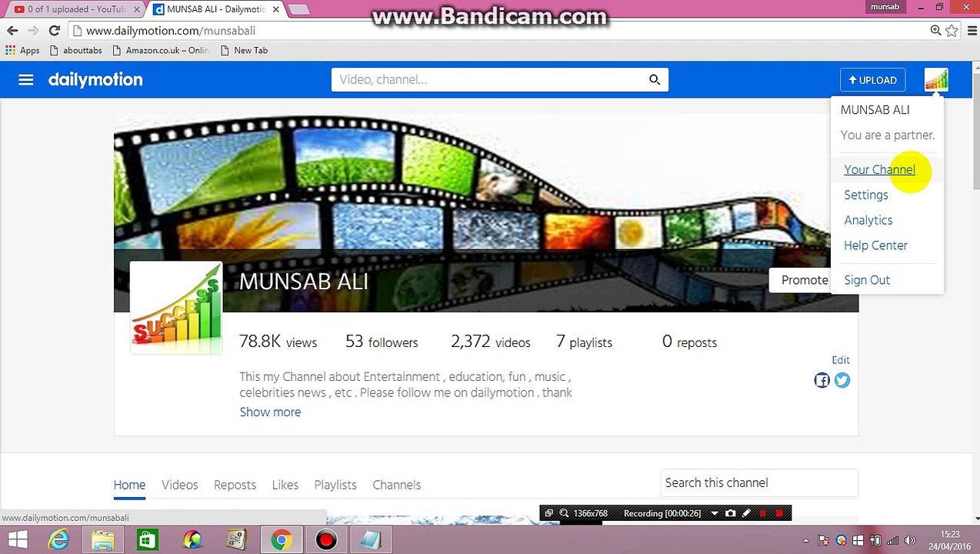The width and height of the screenshot is (980, 554).
Task: Click the Chrome icon on the taskbar
Action: coord(281,540)
